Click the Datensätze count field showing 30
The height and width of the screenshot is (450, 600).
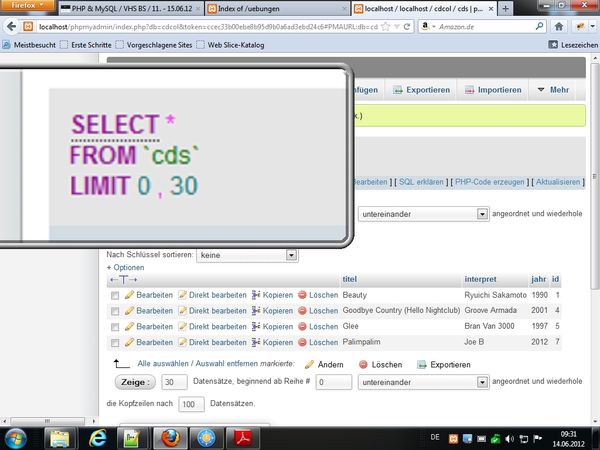tap(174, 382)
